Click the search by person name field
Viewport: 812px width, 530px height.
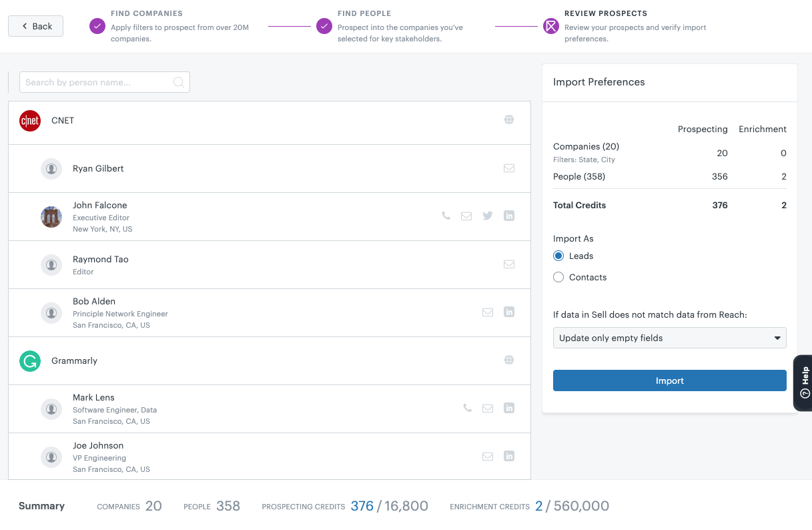tap(97, 82)
